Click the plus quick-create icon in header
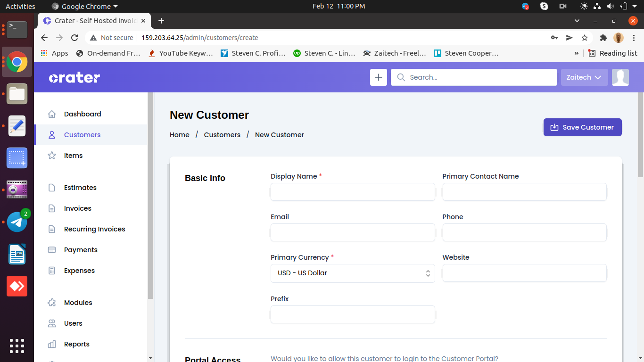Viewport: 644px width, 362px height. (x=379, y=77)
